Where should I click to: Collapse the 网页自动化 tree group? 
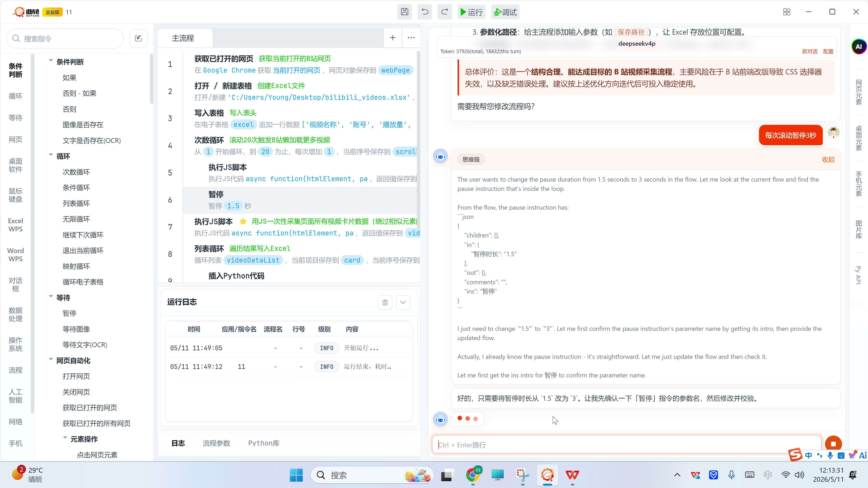[x=50, y=359]
